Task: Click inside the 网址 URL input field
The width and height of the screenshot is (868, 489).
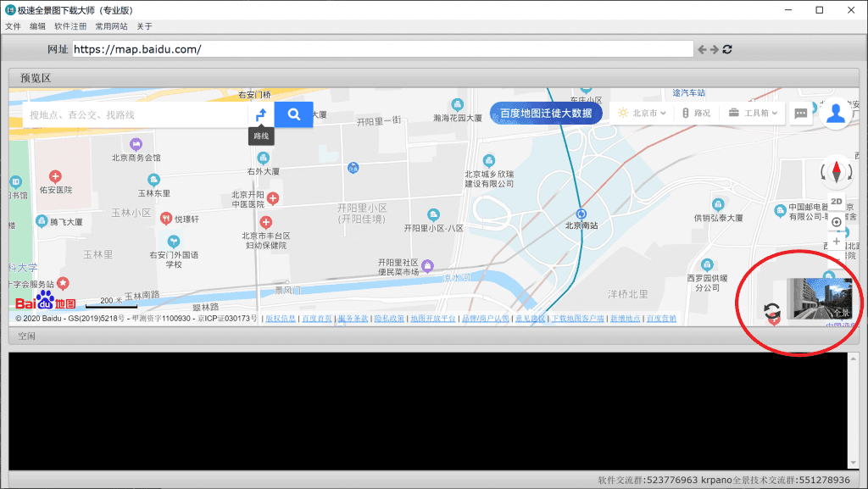Action: click(381, 49)
